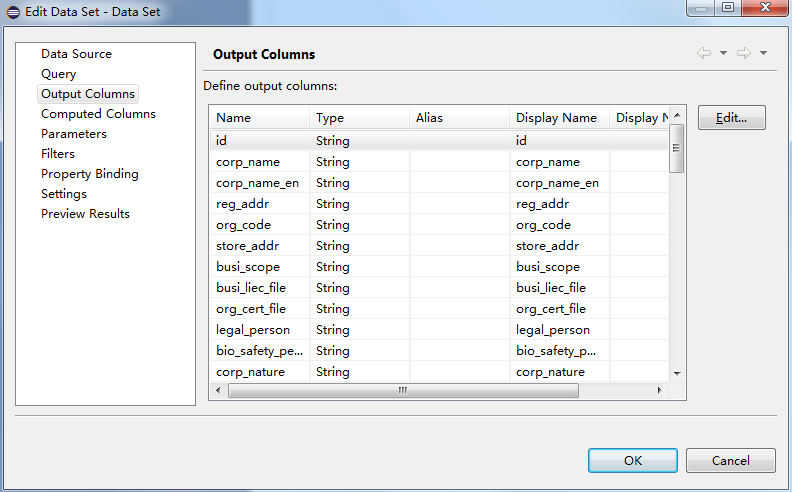792x492 pixels.
Task: Click the Display Name cell store_addr
Action: [560, 245]
